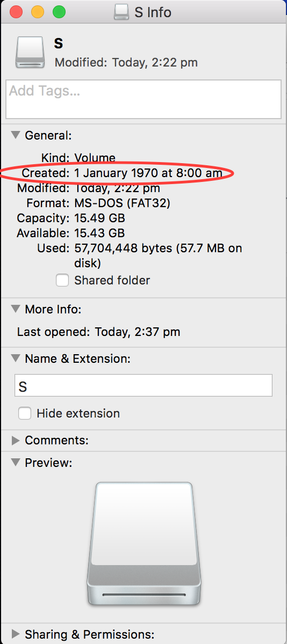Image resolution: width=287 pixels, height=644 pixels.
Task: Expand the Sharing & Permissions section
Action: pyautogui.click(x=16, y=634)
